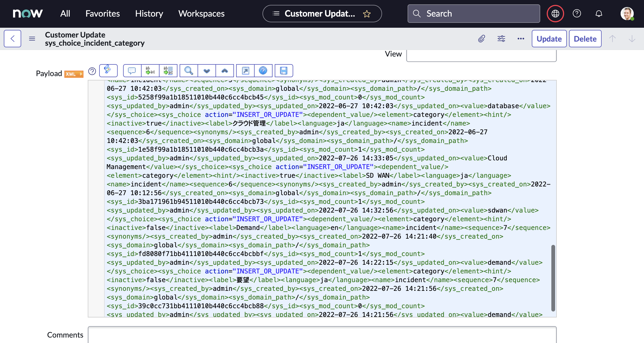Find previous with the up chevron

coord(225,71)
